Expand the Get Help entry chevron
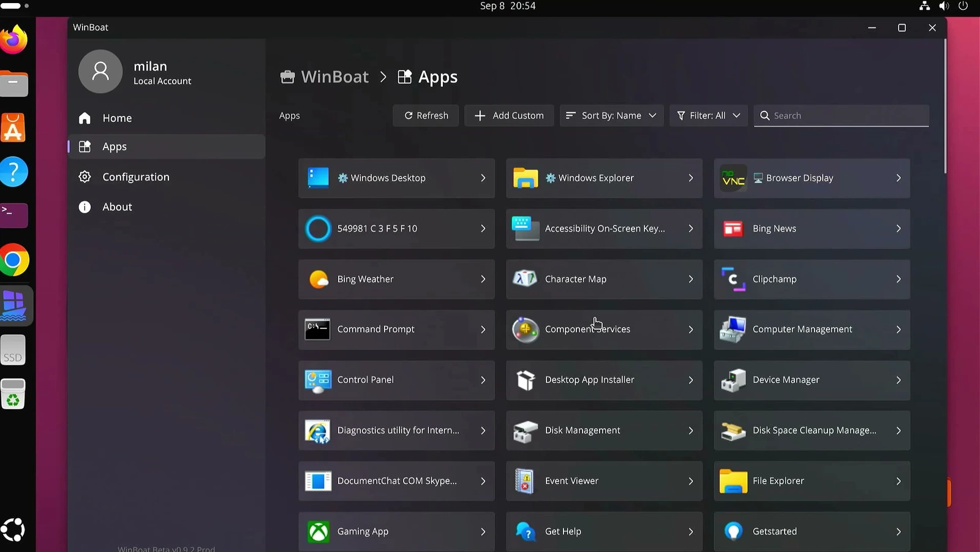The image size is (980, 552). 690,532
